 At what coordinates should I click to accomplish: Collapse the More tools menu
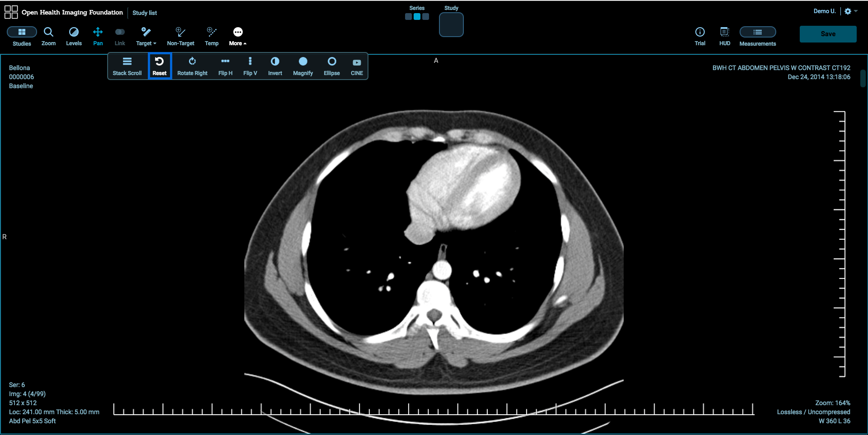(x=238, y=36)
